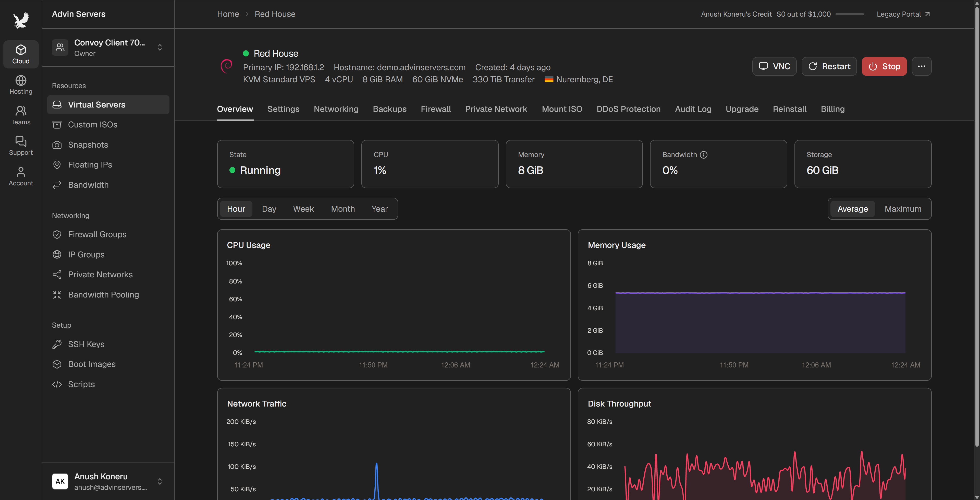The width and height of the screenshot is (980, 500).
Task: Open the Cloud section in the rail
Action: pos(21,54)
